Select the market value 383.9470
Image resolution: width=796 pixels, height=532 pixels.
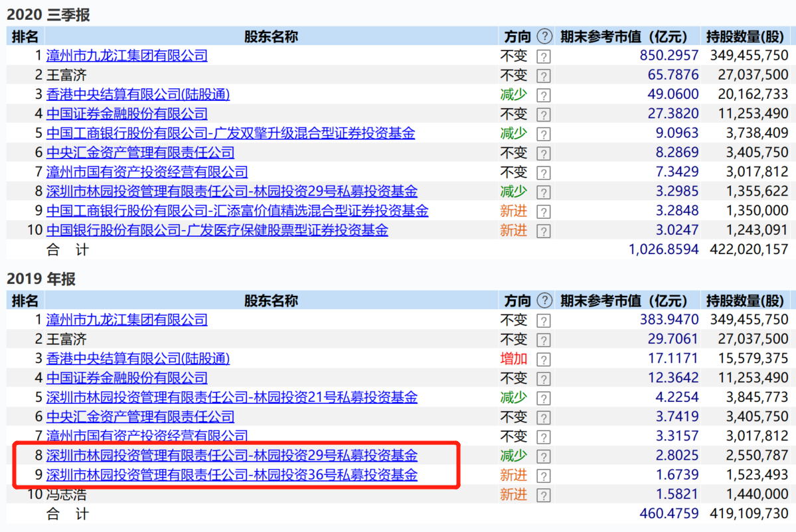[669, 320]
